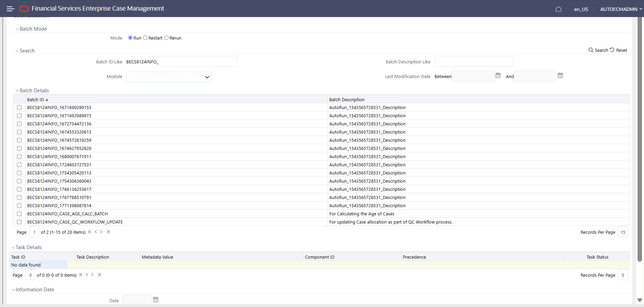
Task: Open the navigation hamburger menu
Action: 10,9
